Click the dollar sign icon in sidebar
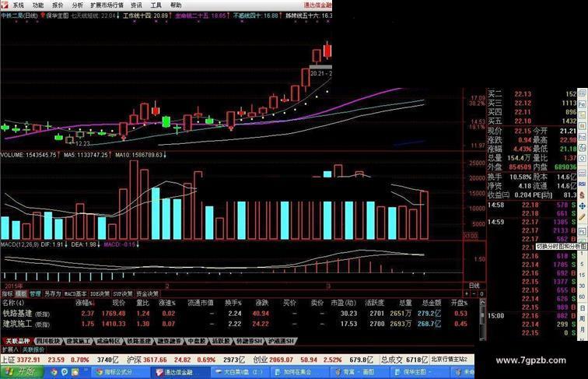The width and height of the screenshot is (588, 379). point(583,195)
